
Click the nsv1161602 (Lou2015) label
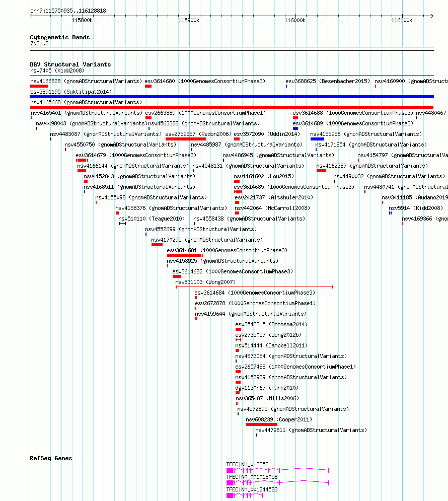point(264,176)
